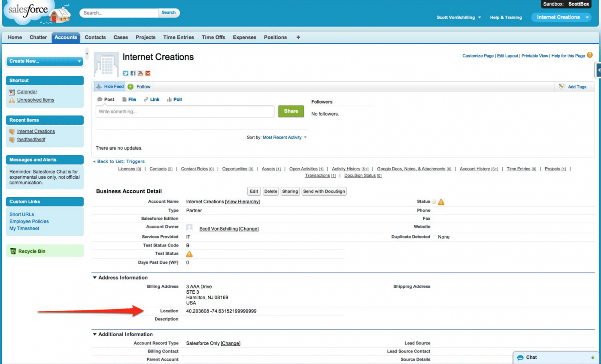Screen dimensions: 601x364
Task: Click the Internet Creations account thumbnail image
Action: click(106, 64)
